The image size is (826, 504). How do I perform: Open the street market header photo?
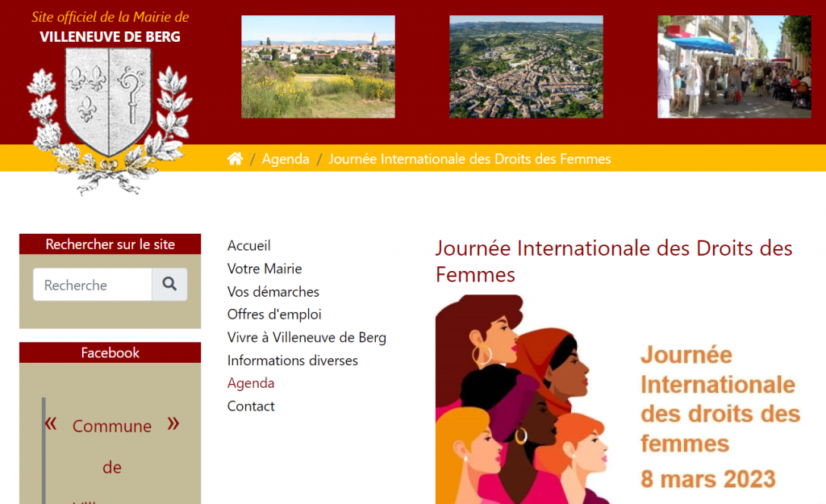click(733, 67)
